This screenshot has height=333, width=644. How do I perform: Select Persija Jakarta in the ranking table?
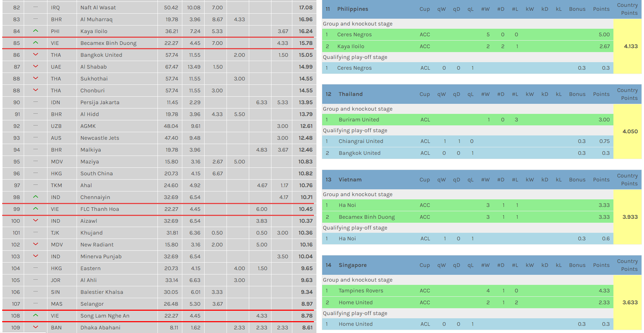tap(100, 102)
